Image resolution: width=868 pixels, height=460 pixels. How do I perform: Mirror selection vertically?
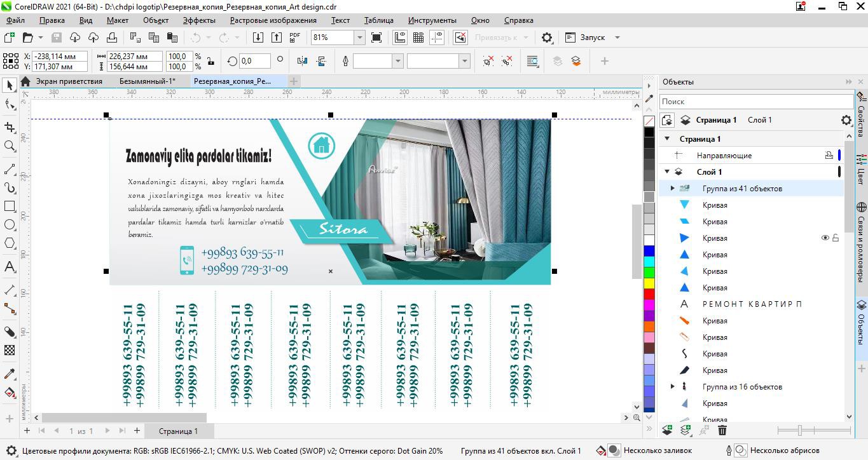320,61
